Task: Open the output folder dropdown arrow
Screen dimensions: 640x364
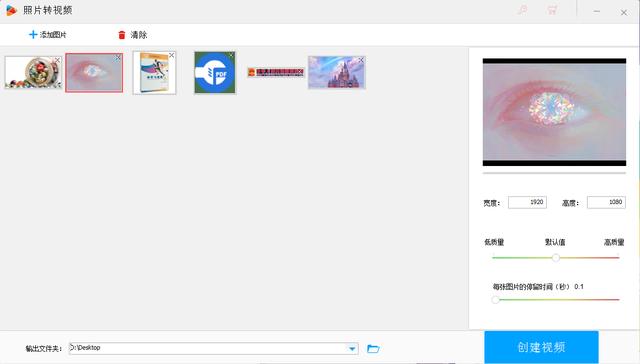Action: tap(352, 348)
